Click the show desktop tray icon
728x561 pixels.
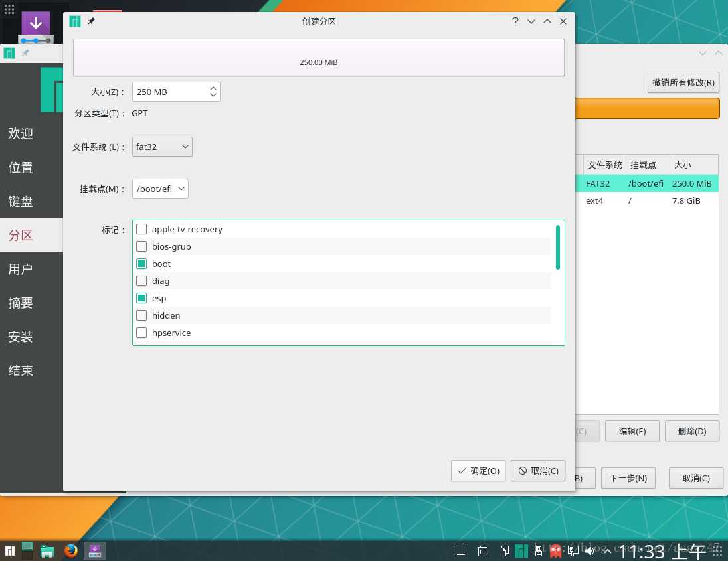[461, 551]
